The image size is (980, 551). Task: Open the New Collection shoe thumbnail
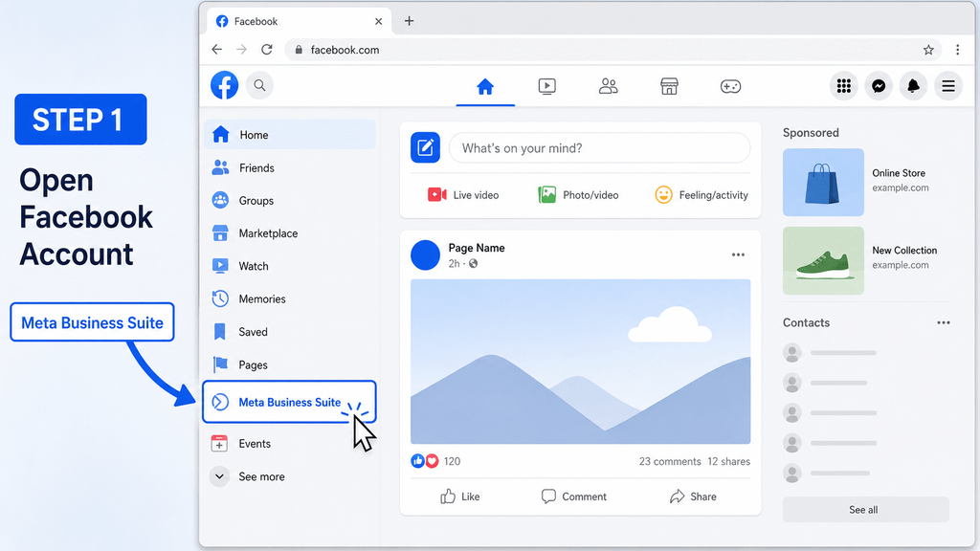click(823, 260)
